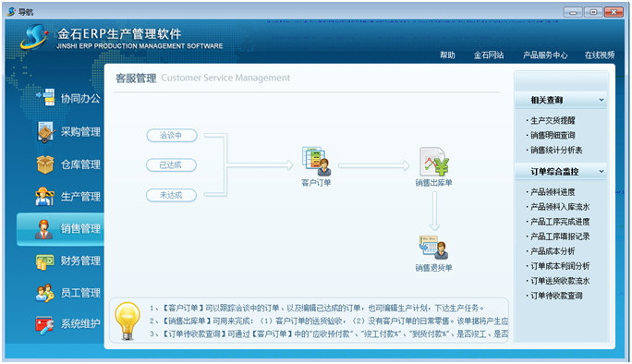The width and height of the screenshot is (632, 364).
Task: Click the 已达成 status button
Action: coord(171,164)
